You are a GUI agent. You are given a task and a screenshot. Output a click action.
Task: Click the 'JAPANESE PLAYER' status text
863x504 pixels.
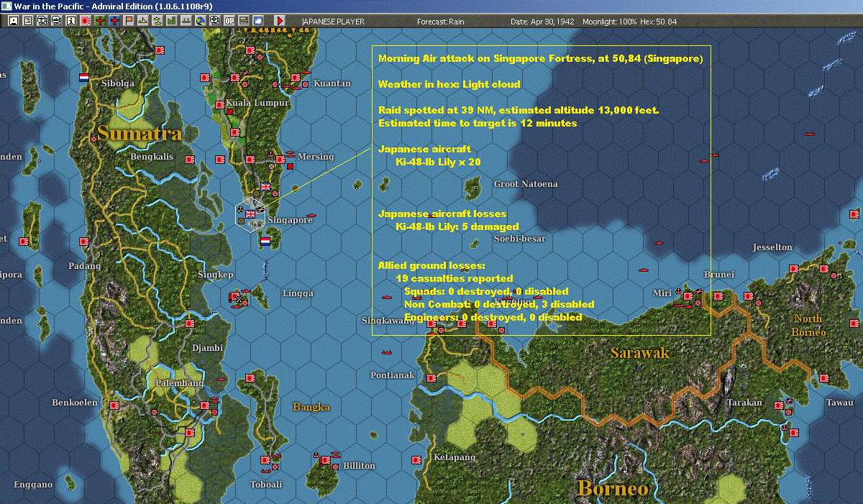[332, 22]
